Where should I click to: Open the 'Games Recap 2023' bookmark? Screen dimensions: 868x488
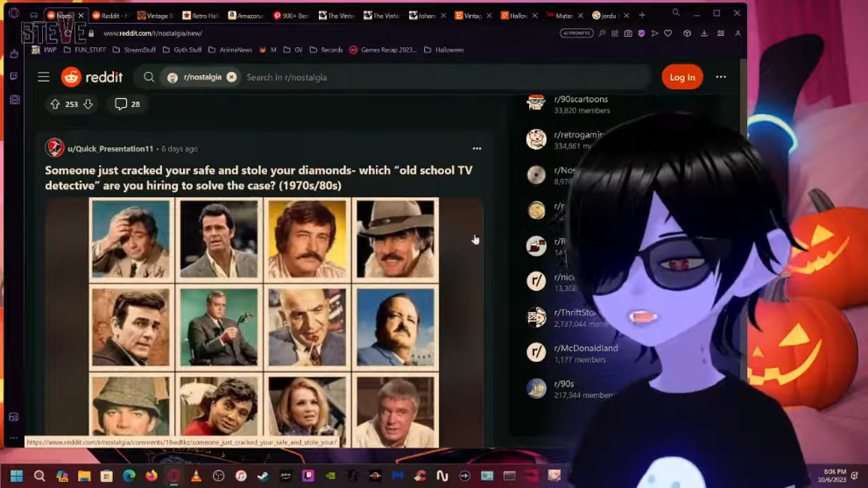(383, 50)
